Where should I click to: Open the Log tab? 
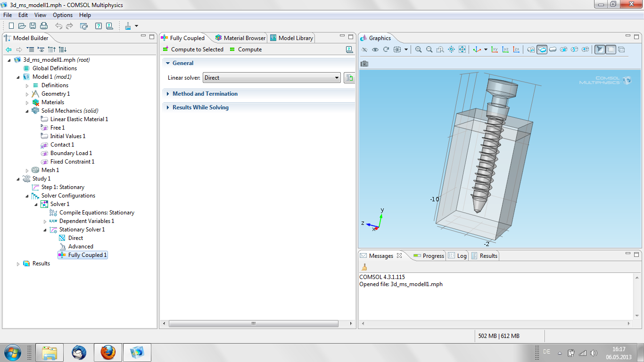458,256
